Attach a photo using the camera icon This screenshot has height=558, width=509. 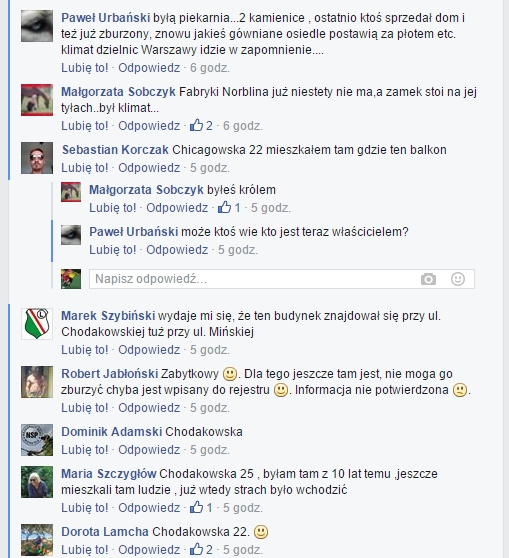tap(428, 279)
